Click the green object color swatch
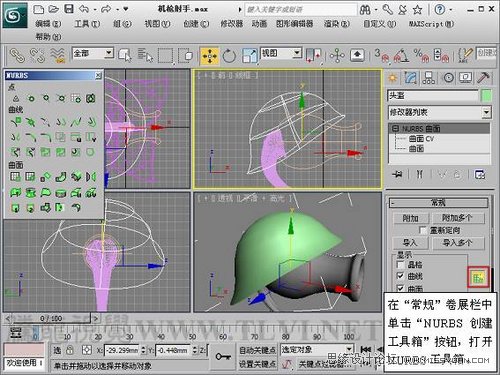The width and height of the screenshot is (500, 375). (487, 96)
